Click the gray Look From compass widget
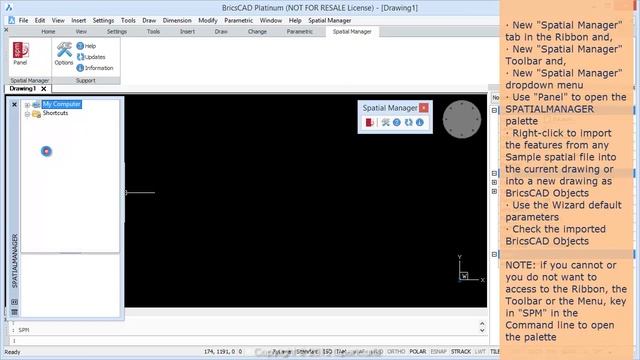This screenshot has height=360, width=640. 462,119
